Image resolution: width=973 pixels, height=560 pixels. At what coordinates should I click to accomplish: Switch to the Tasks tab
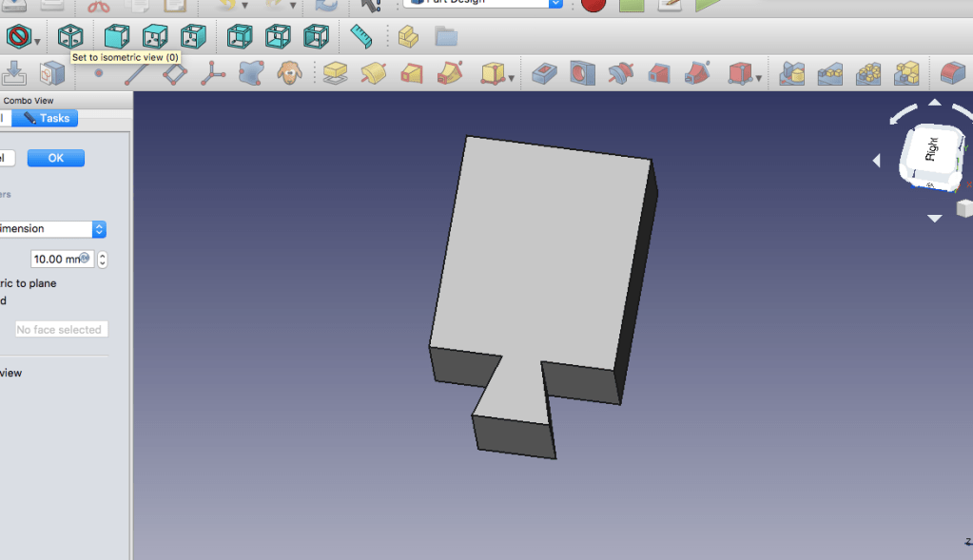46,118
